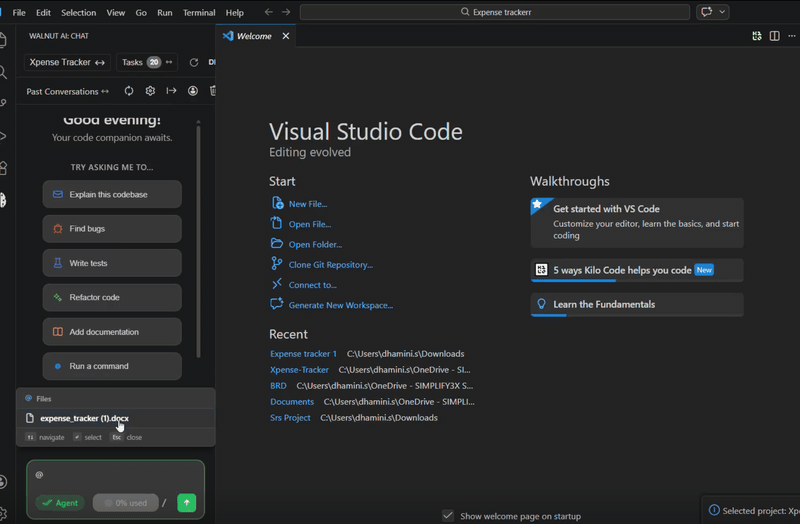
Task: Open the Terminal menu
Action: 198,13
